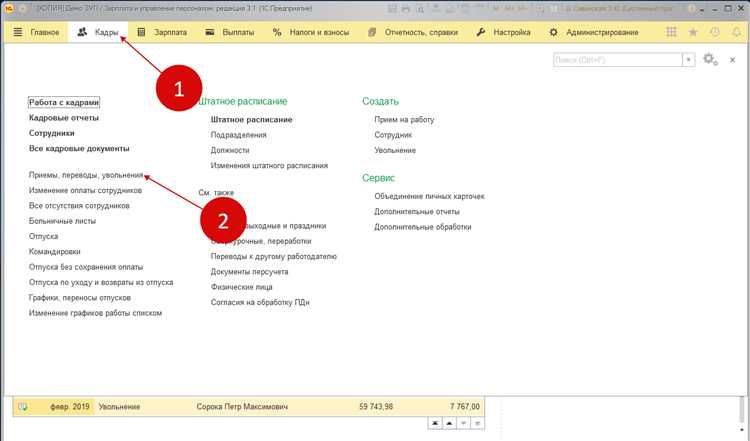Jump to last record arrow button
Screen dimensions: 750x441
pyautogui.click(x=477, y=423)
